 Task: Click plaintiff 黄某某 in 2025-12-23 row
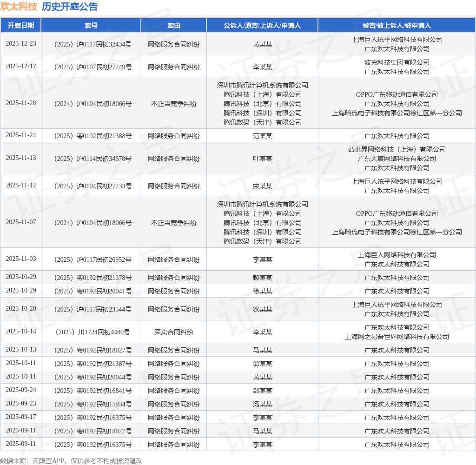point(263,44)
